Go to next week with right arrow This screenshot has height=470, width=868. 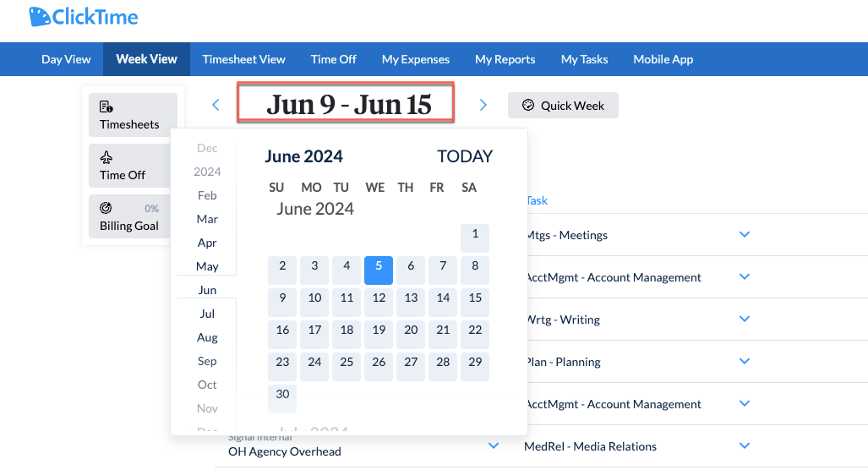[x=483, y=105]
